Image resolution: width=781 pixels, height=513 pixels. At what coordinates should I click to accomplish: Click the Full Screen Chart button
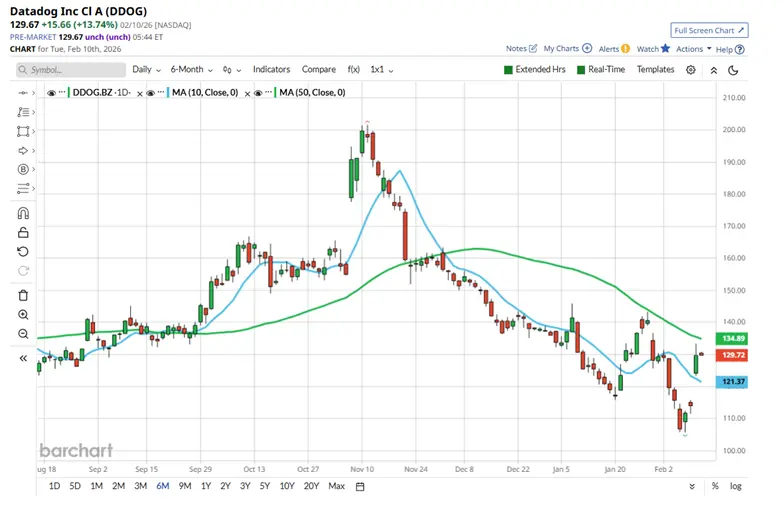pos(709,31)
